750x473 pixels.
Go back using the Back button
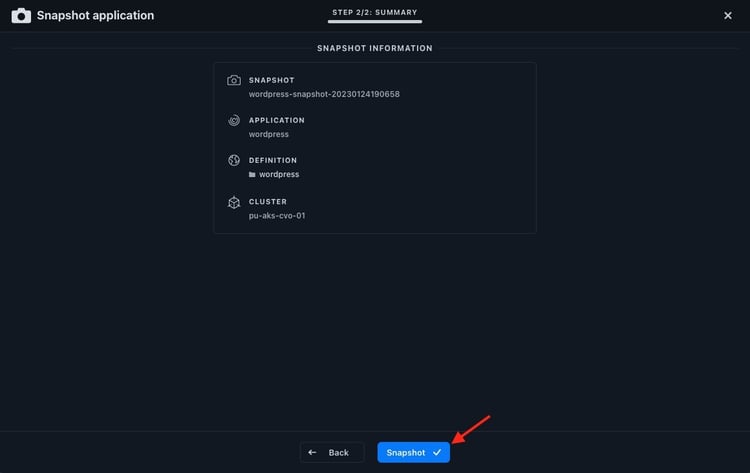tap(331, 453)
